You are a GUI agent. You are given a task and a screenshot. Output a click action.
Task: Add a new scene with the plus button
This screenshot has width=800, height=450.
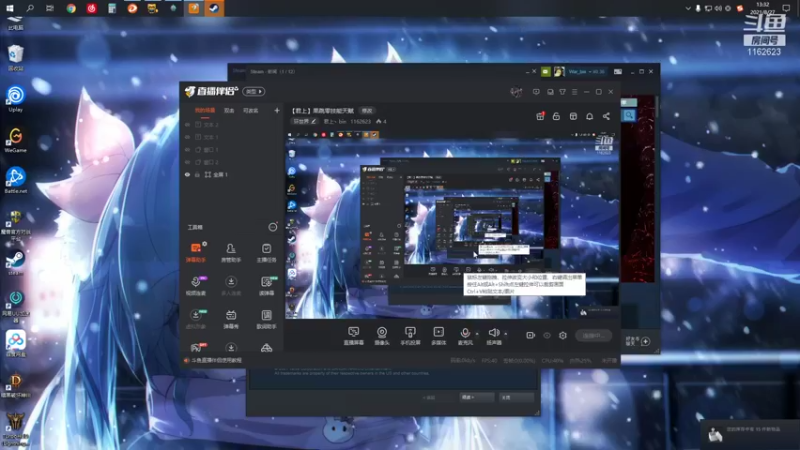277,110
